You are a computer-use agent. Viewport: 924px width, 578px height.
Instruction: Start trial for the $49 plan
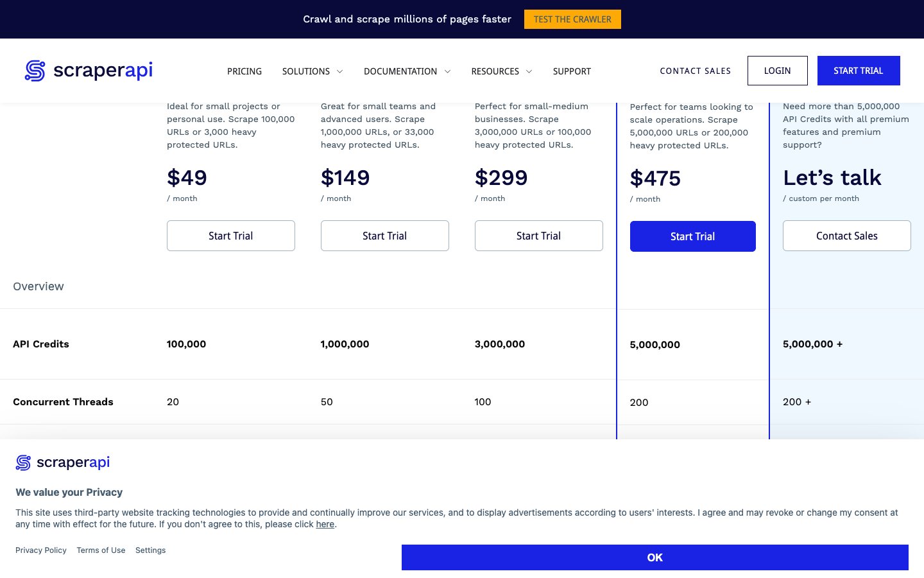231,236
